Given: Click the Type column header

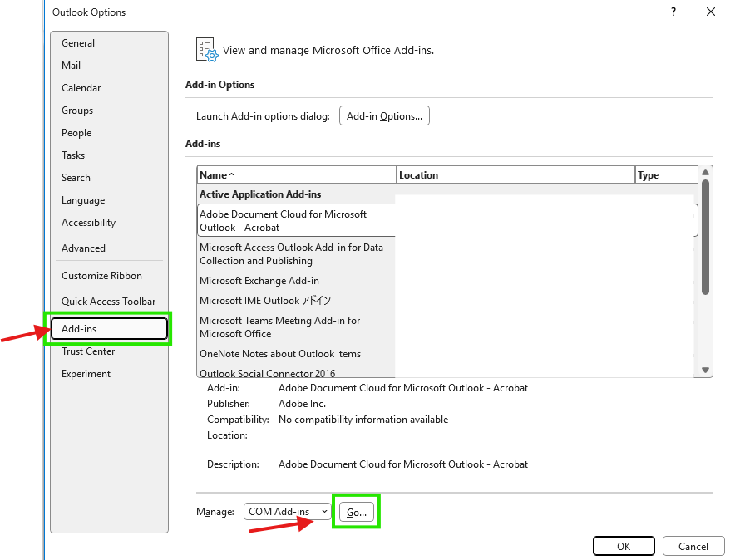Looking at the screenshot, I should click(667, 174).
